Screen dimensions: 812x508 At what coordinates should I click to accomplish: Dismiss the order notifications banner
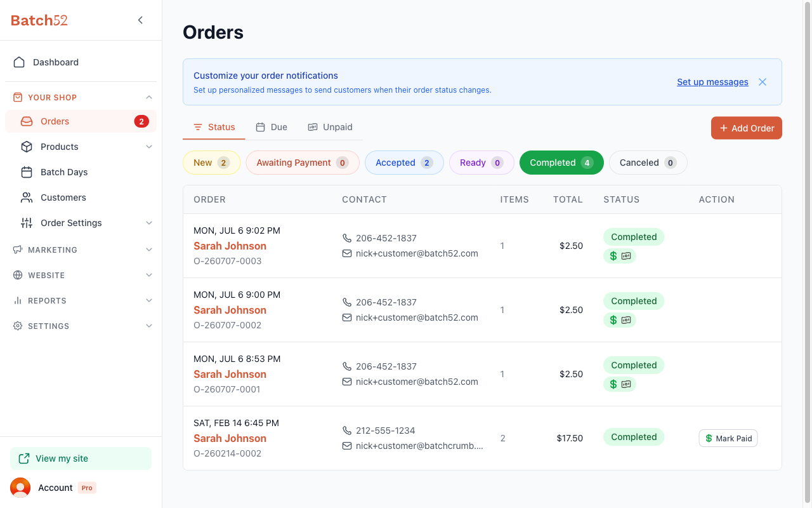[763, 82]
